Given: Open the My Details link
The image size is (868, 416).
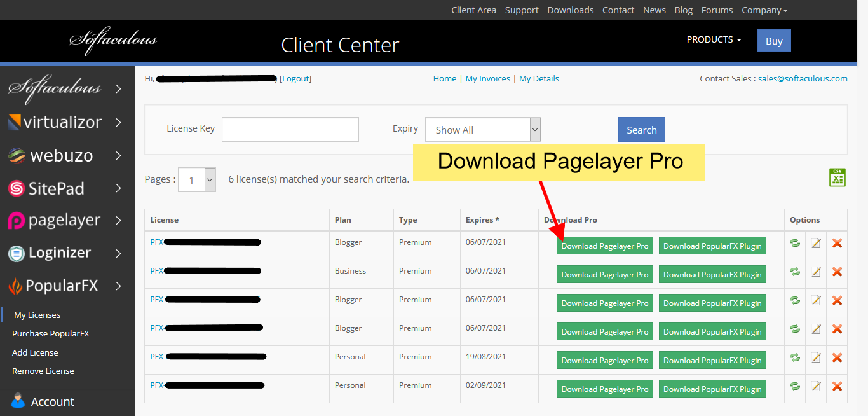Looking at the screenshot, I should (x=539, y=78).
